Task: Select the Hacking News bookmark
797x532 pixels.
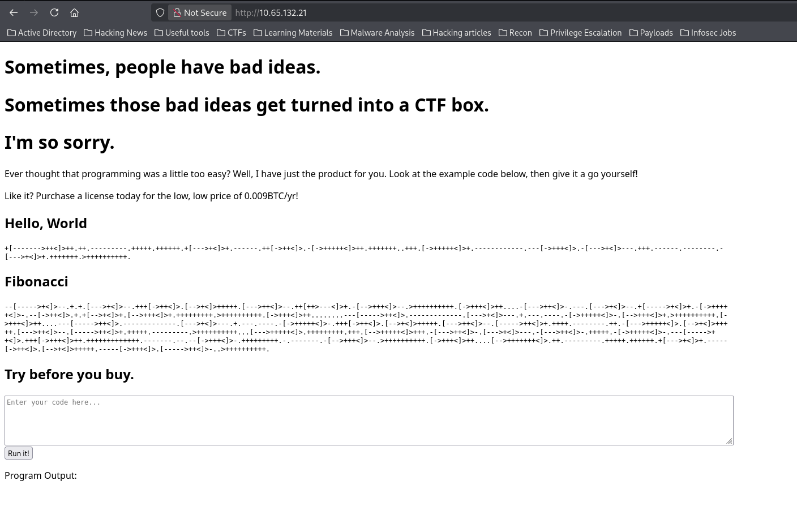Action: [x=115, y=32]
